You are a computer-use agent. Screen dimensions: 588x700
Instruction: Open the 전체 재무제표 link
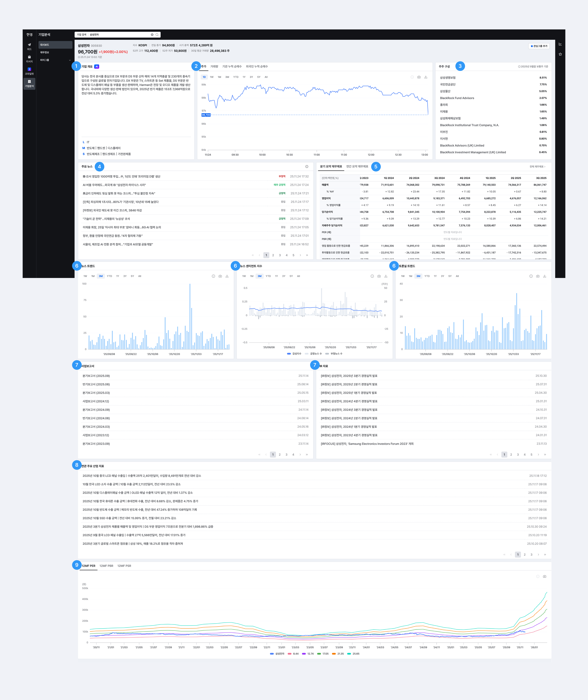[x=537, y=167]
